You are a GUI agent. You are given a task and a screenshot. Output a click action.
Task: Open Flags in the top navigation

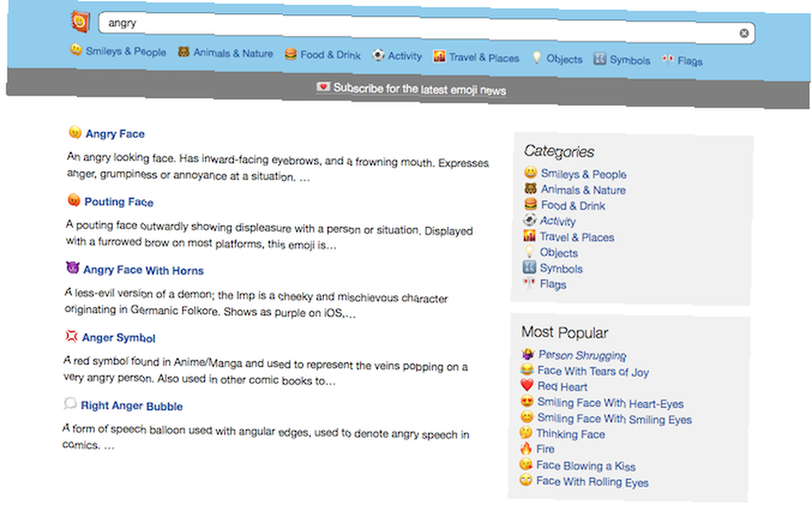tap(689, 61)
